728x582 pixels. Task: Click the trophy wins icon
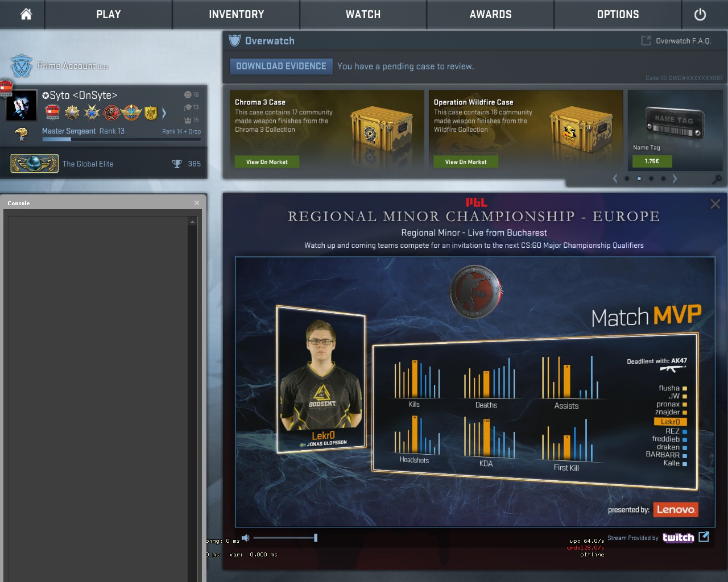(x=177, y=164)
